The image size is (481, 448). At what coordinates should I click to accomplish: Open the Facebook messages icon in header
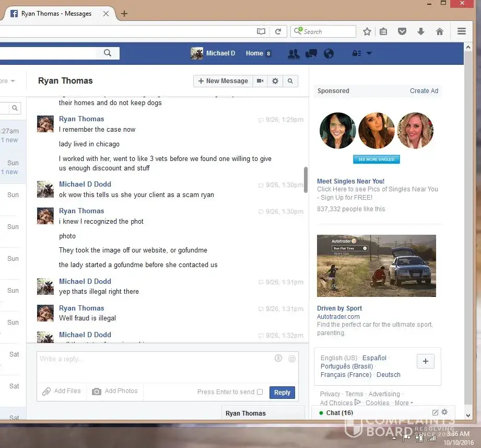[x=311, y=53]
